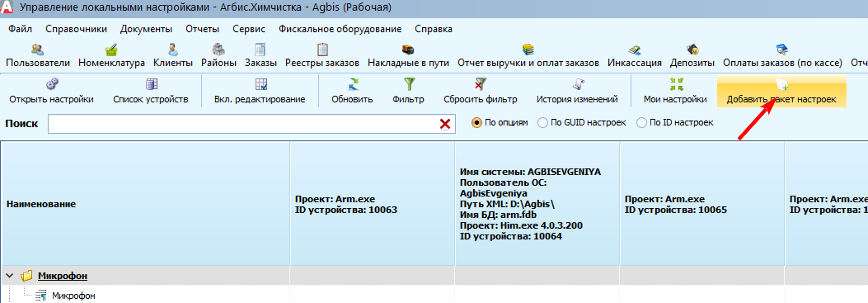Image resolution: width=868 pixels, height=303 pixels.
Task: Open the Фильтр funnel button
Action: coord(409,92)
